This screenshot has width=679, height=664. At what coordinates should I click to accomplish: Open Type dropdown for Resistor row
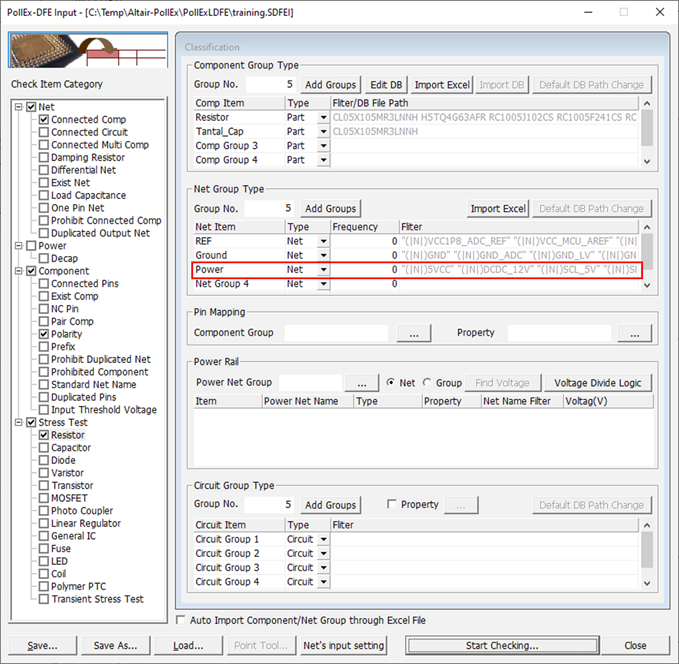[x=323, y=118]
